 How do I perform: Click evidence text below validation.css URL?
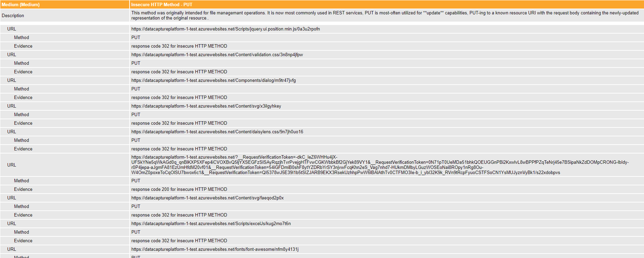pyautogui.click(x=179, y=72)
